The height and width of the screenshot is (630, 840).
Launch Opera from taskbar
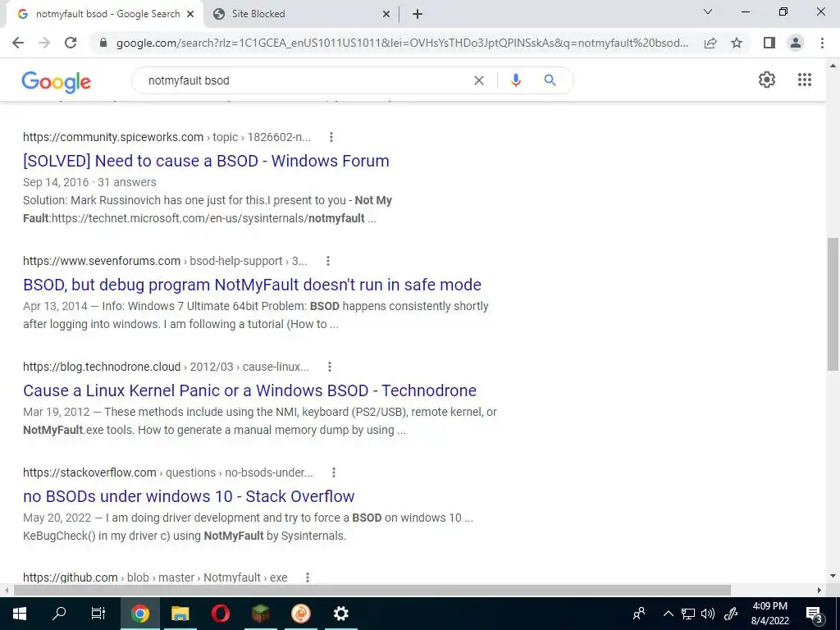pos(220,614)
